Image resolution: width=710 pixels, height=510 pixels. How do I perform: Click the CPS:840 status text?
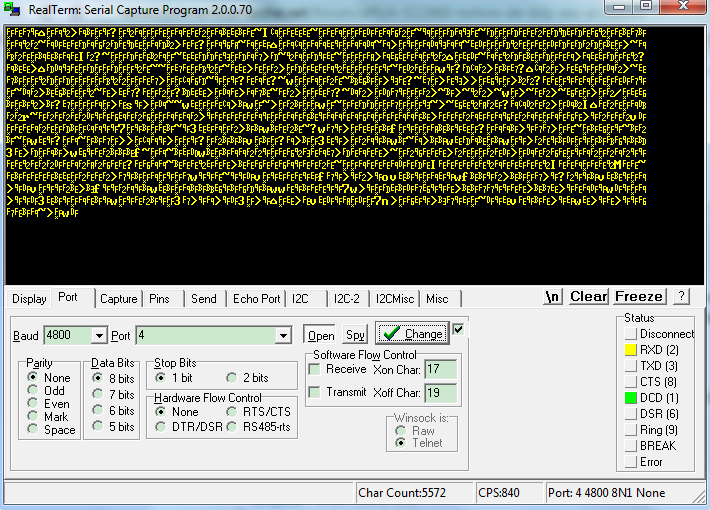(499, 492)
